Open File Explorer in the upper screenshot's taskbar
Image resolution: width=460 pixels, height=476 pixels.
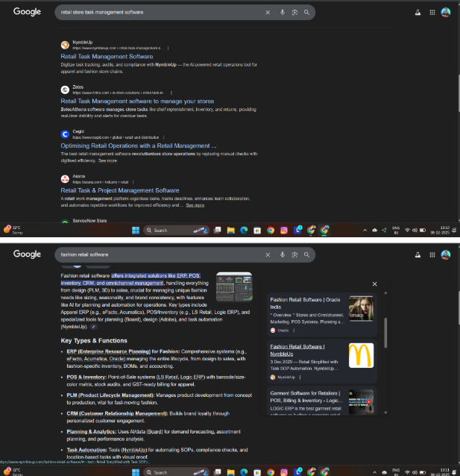click(x=230, y=231)
